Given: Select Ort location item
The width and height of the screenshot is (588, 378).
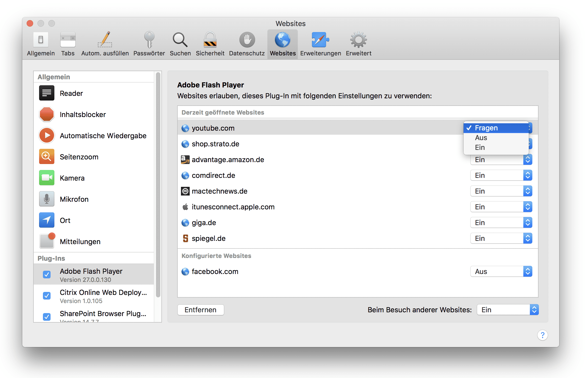Looking at the screenshot, I should [94, 220].
